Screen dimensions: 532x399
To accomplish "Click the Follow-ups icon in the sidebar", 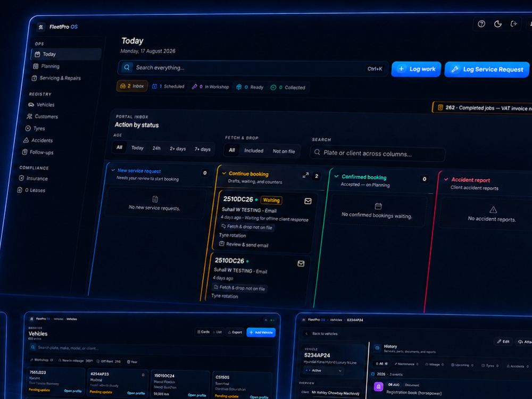I will tap(24, 152).
